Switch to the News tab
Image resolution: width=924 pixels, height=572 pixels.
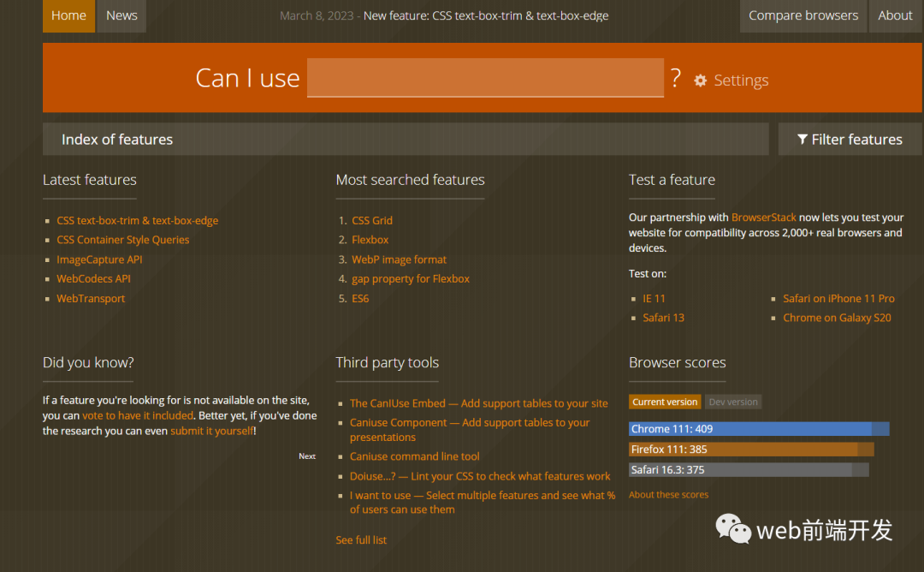[x=121, y=15]
